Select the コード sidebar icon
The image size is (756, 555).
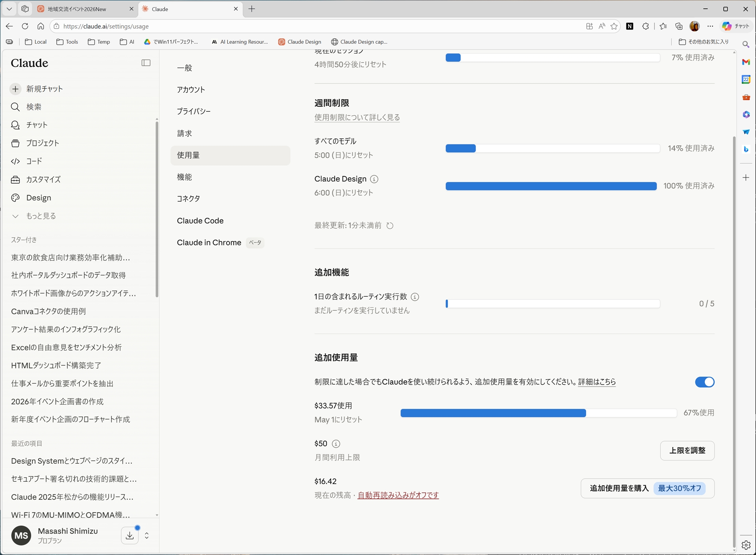tap(15, 161)
